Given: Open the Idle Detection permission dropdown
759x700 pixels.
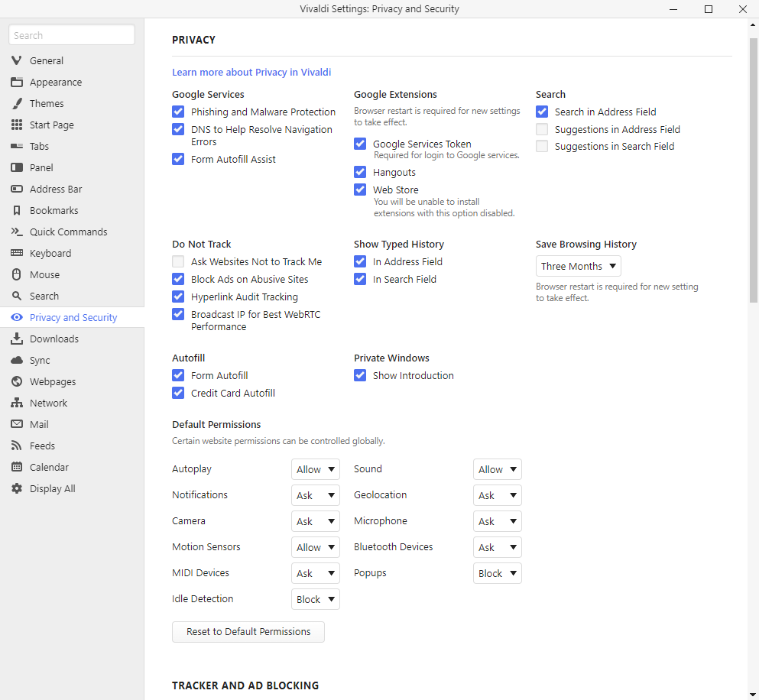Looking at the screenshot, I should pos(316,599).
